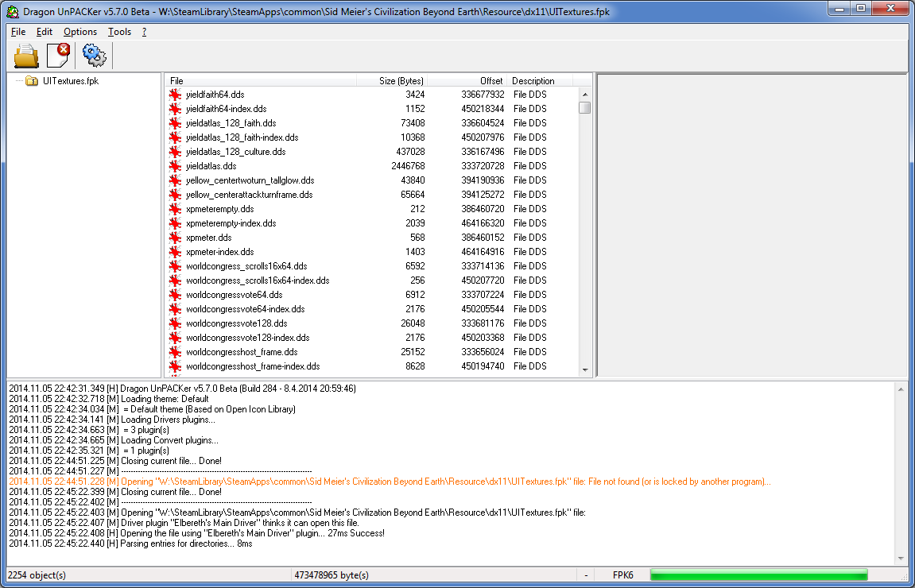Click the Dragon UnPACKer title bar icon
915x588 pixels.
coord(11,12)
